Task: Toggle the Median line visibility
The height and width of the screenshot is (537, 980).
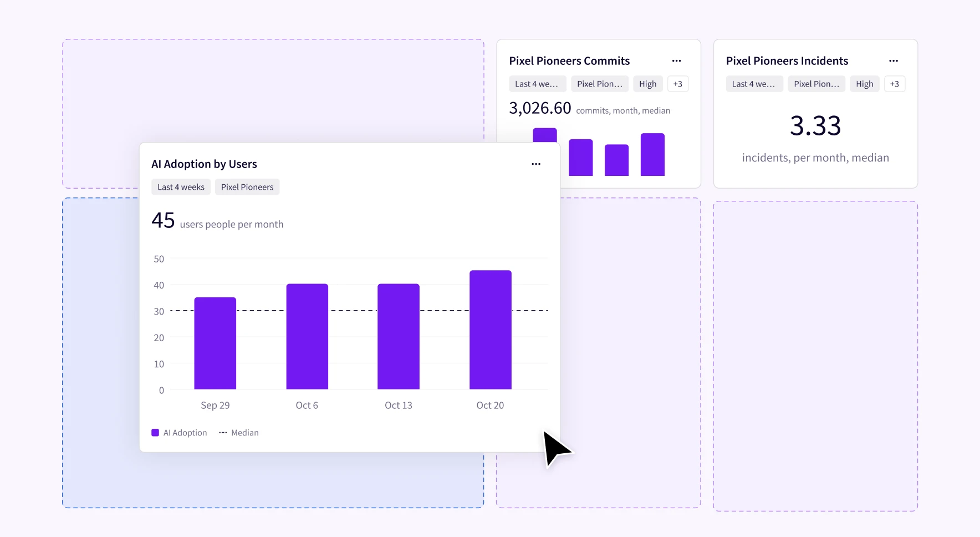Action: [x=238, y=432]
